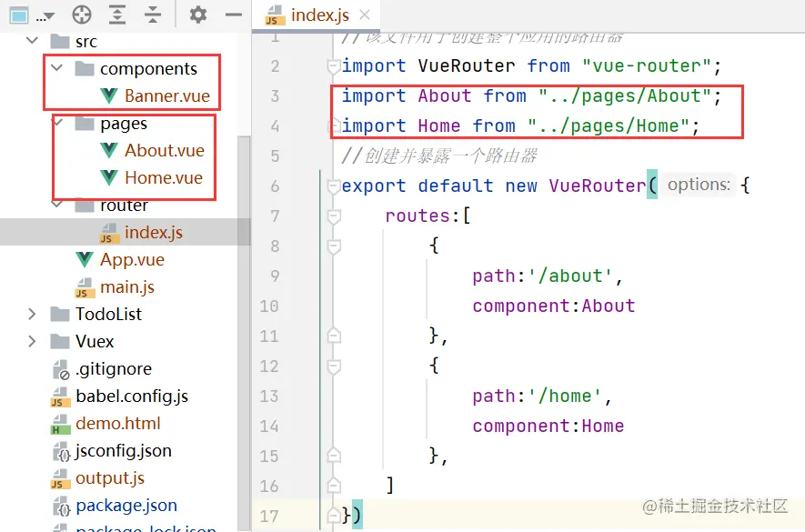The width and height of the screenshot is (805, 532).
Task: Open Home.vue in the tree
Action: [x=164, y=177]
